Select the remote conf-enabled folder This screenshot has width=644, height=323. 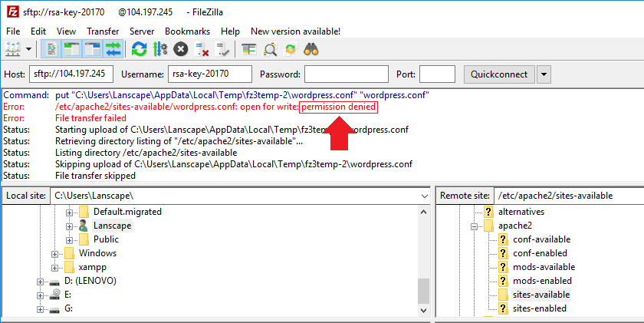[540, 253]
